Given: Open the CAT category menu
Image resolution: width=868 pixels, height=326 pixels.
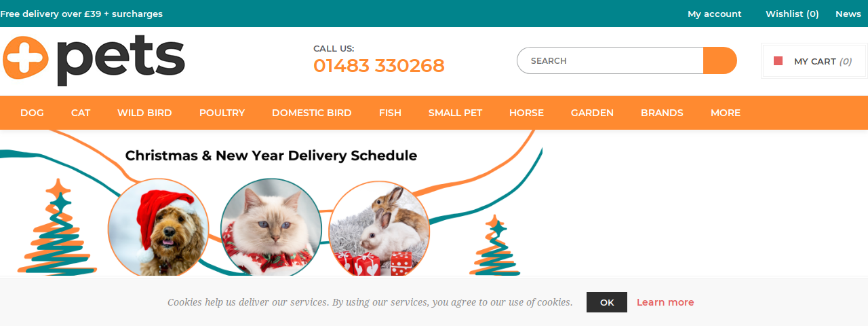Looking at the screenshot, I should click(81, 113).
